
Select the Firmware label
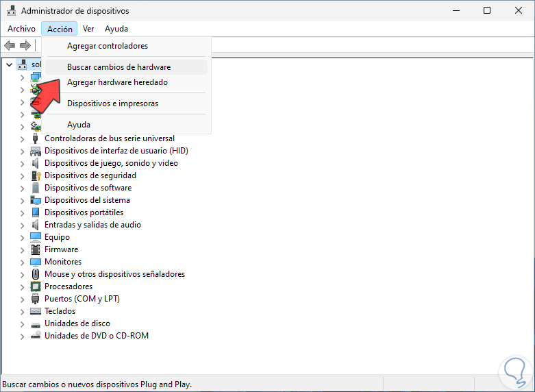tap(62, 249)
